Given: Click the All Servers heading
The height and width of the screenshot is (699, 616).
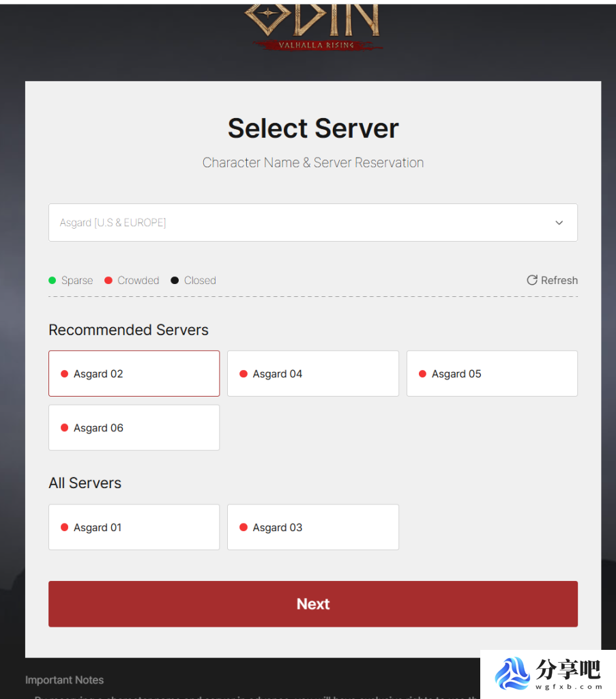Looking at the screenshot, I should click(85, 483).
